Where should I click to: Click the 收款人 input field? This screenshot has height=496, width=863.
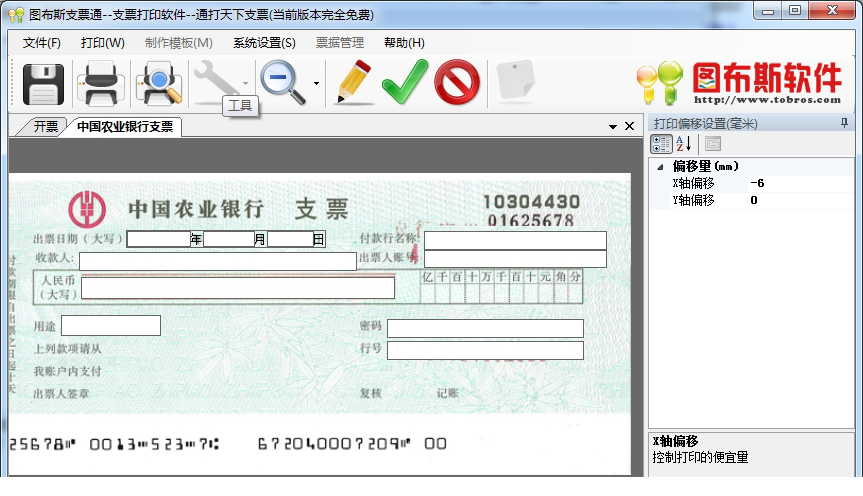[218, 261]
